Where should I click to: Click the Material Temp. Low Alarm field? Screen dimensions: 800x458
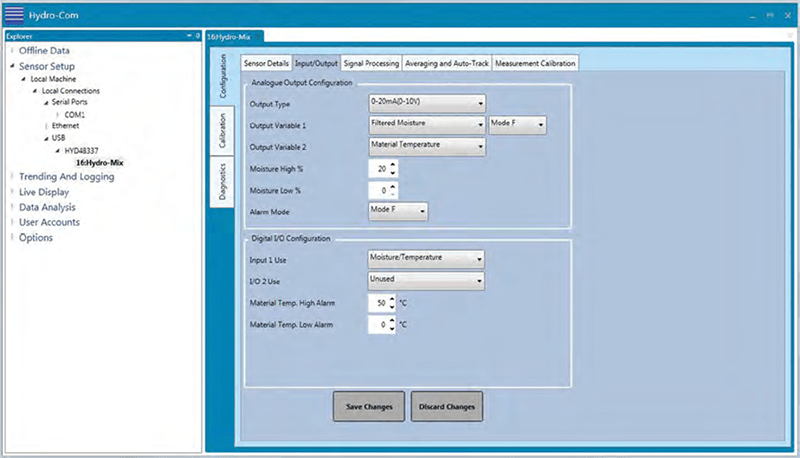[x=378, y=324]
